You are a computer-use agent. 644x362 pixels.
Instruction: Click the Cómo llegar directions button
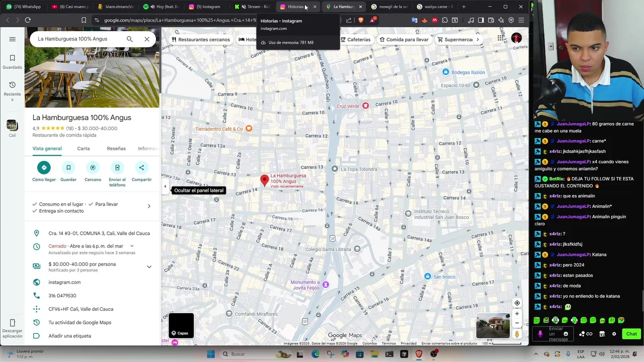[x=44, y=171]
